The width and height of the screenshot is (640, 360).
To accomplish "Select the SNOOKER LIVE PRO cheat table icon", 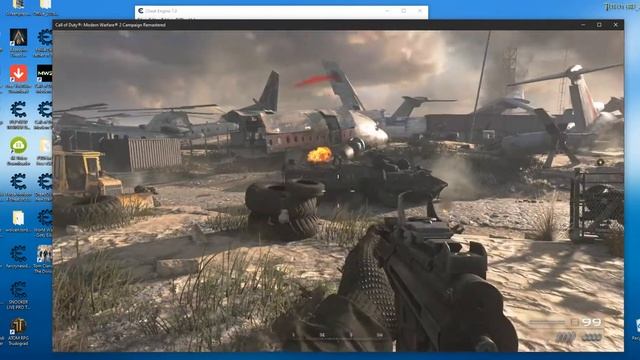I will tap(18, 295).
